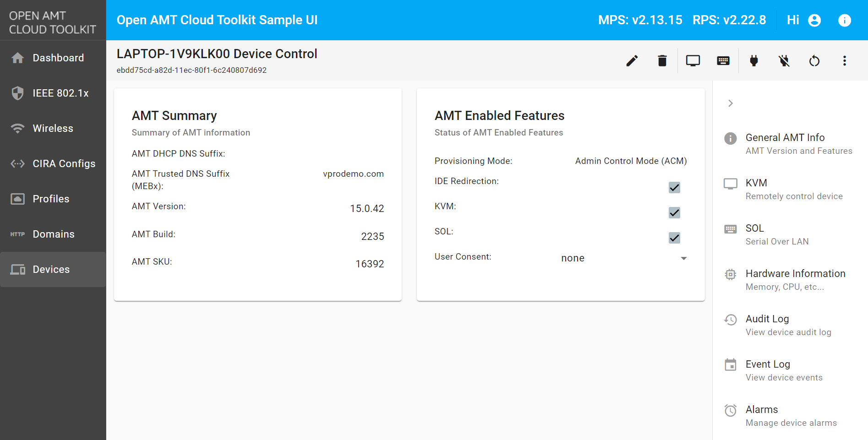Click the power off crossed plug icon

pos(784,61)
